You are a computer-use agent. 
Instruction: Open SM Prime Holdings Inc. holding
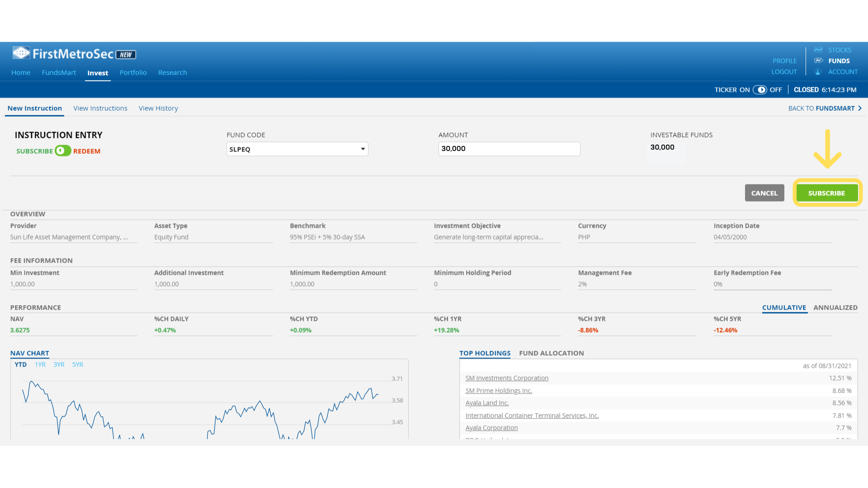click(x=499, y=391)
